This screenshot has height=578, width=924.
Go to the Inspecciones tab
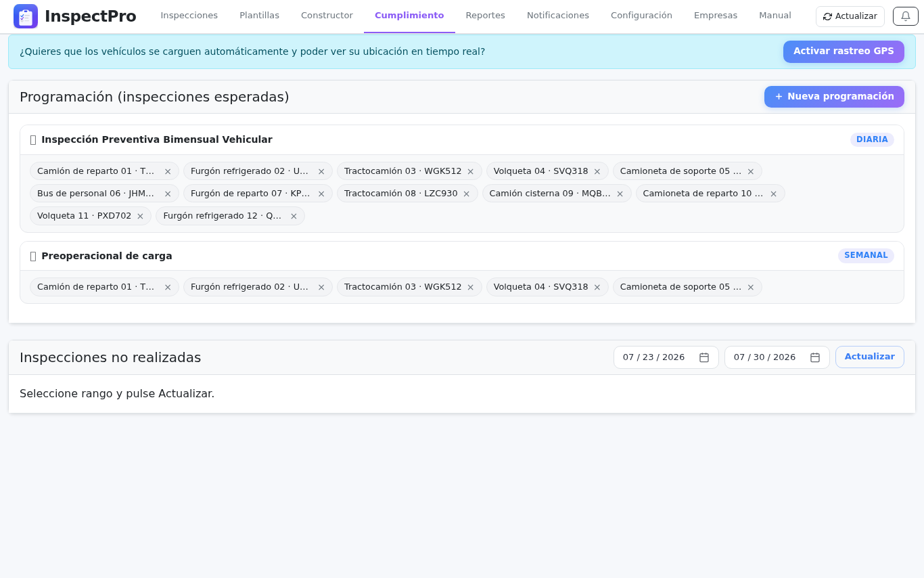click(189, 16)
